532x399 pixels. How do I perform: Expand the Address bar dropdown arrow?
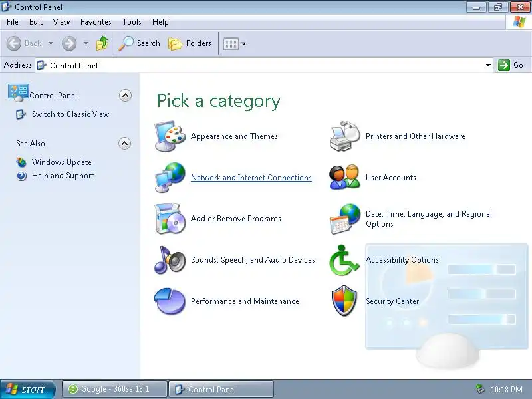coord(488,65)
